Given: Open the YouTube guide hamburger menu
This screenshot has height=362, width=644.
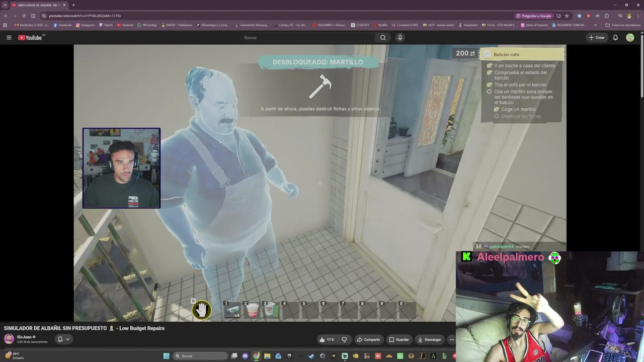Looking at the screenshot, I should tap(9, 38).
